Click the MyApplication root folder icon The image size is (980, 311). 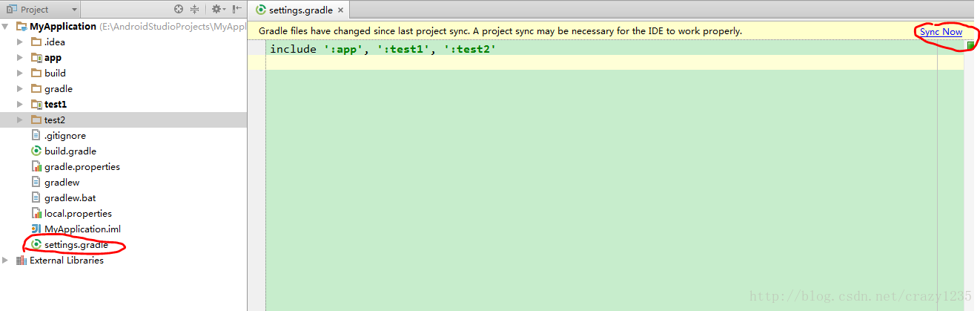click(21, 26)
